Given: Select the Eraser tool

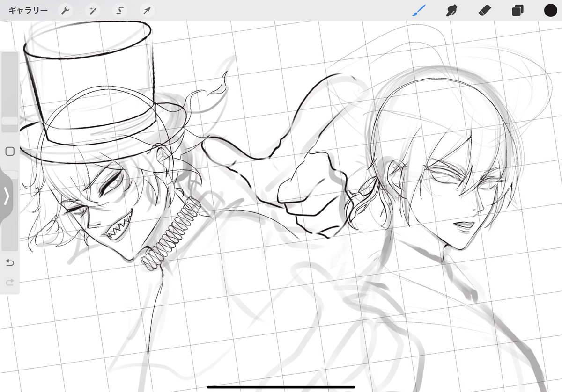Looking at the screenshot, I should 485,10.
